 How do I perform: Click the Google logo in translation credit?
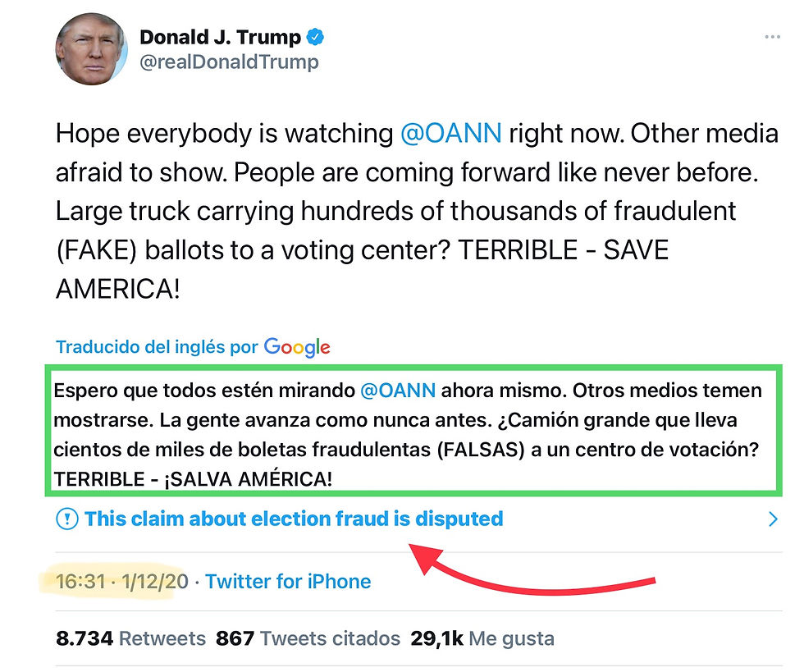[297, 347]
